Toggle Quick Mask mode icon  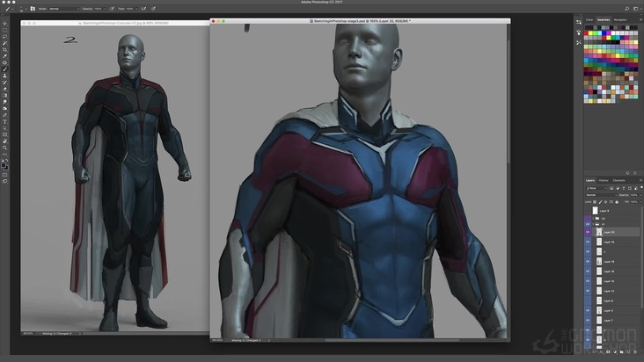[5, 175]
